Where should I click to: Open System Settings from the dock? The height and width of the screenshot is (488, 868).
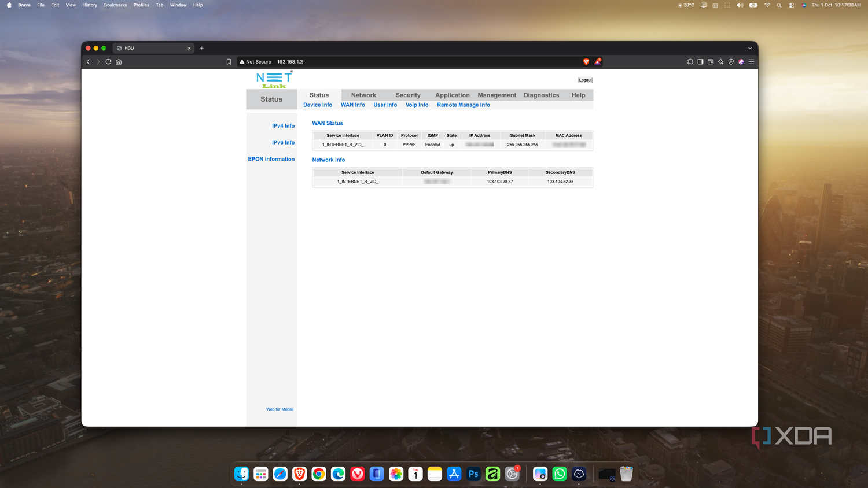(512, 474)
